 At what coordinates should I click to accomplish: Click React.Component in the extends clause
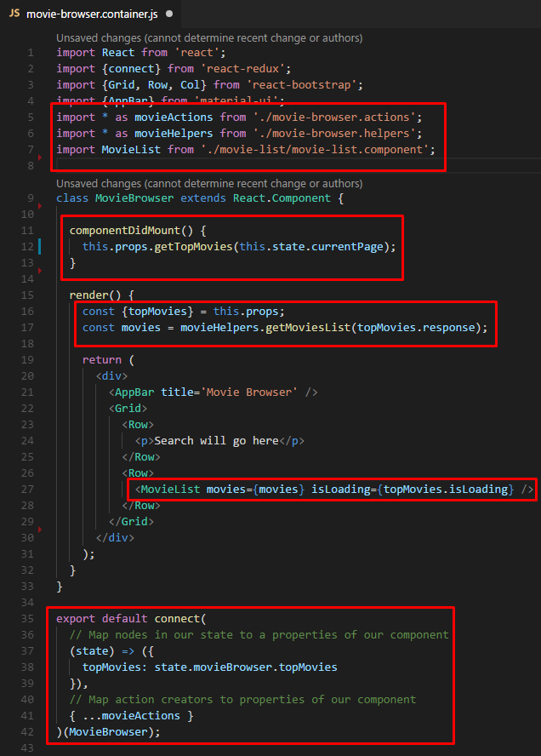[x=282, y=198]
